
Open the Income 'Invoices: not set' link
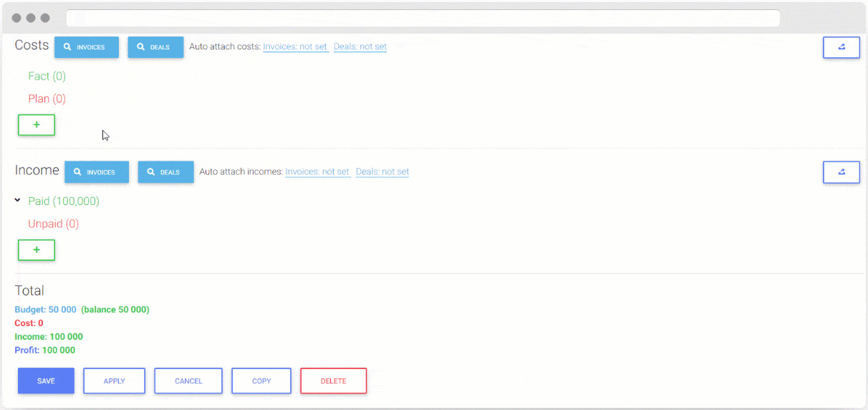[x=317, y=172]
